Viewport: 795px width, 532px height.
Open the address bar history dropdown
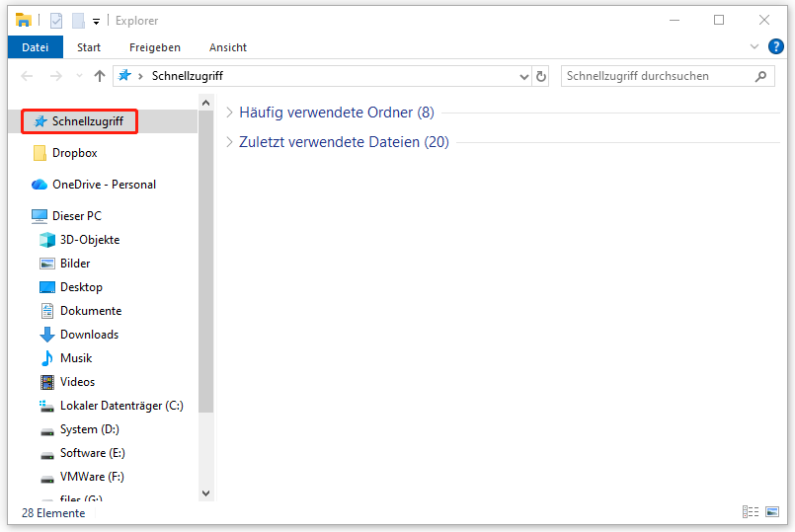[x=523, y=77]
